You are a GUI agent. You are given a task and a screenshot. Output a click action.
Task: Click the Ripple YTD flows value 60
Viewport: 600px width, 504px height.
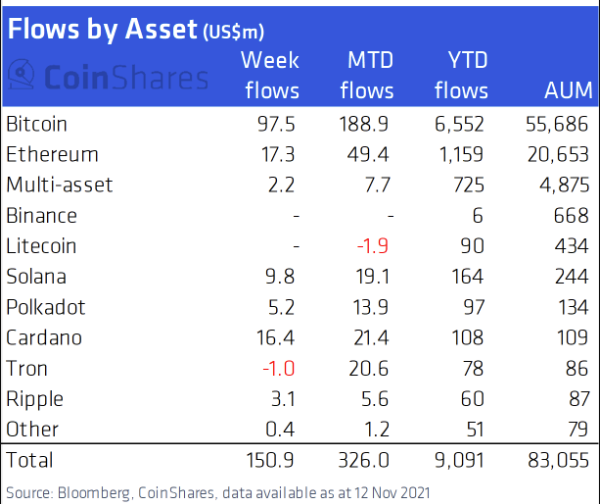473,399
